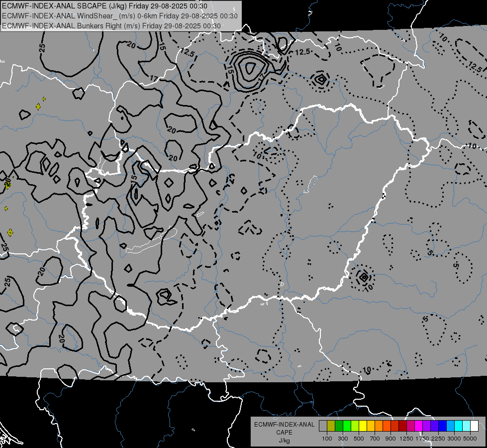Image resolution: width=487 pixels, height=448 pixels.
Task: Select the red-orange swatch before 900
Action: 387,426
